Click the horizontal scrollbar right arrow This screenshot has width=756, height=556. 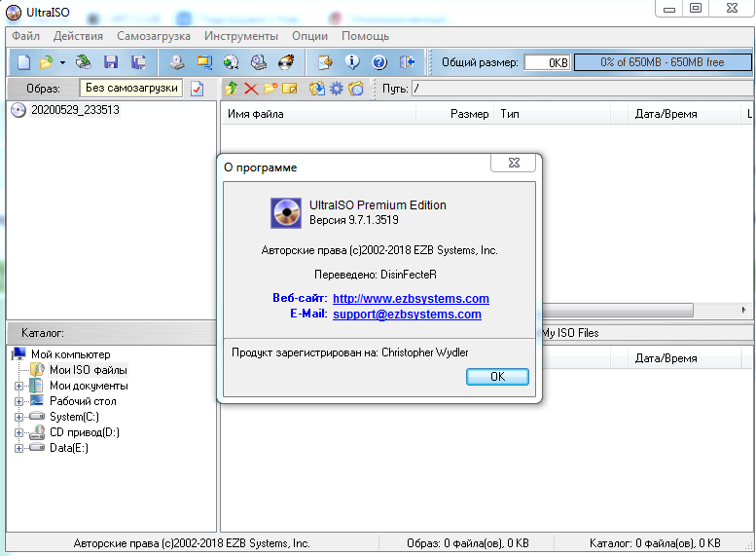[x=744, y=310]
